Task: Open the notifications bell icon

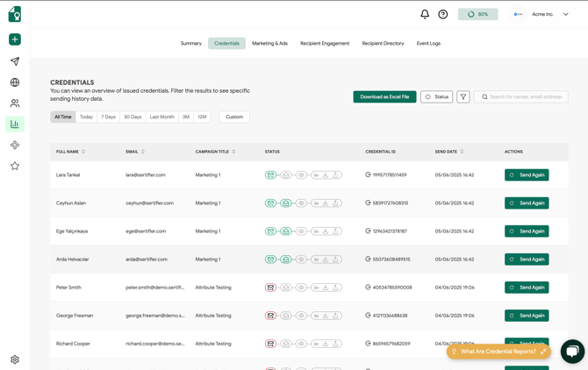Action: pos(425,14)
